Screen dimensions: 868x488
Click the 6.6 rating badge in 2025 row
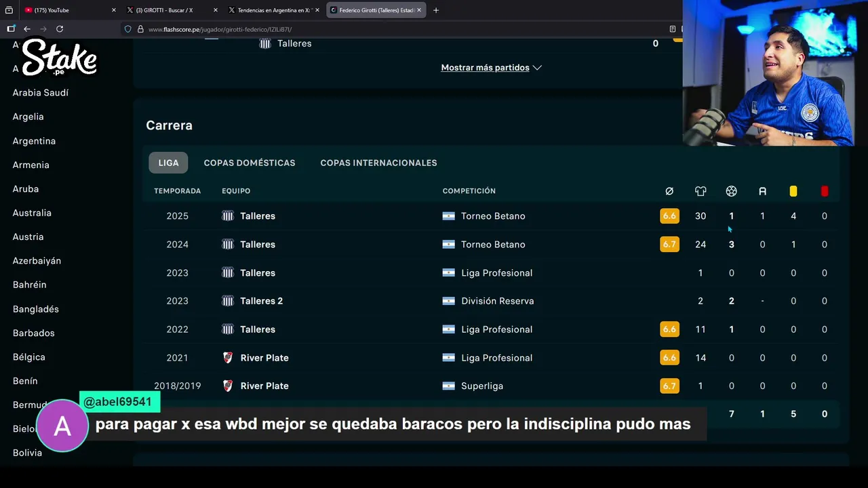point(669,216)
